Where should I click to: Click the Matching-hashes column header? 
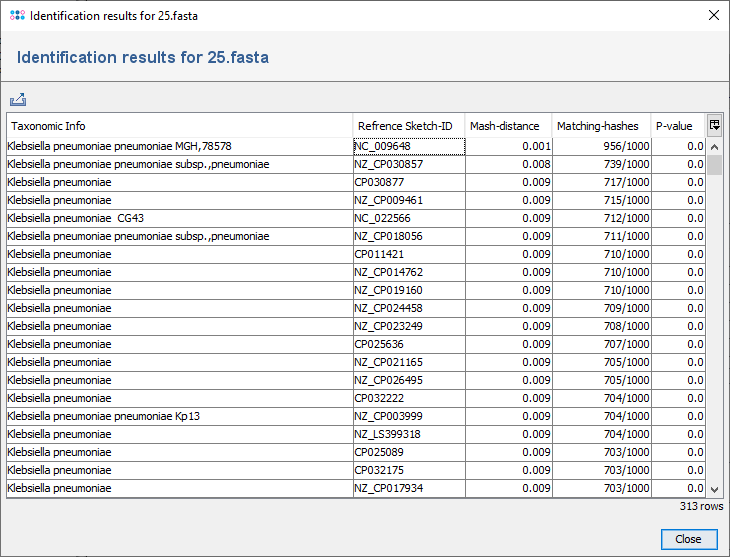[x=600, y=126]
